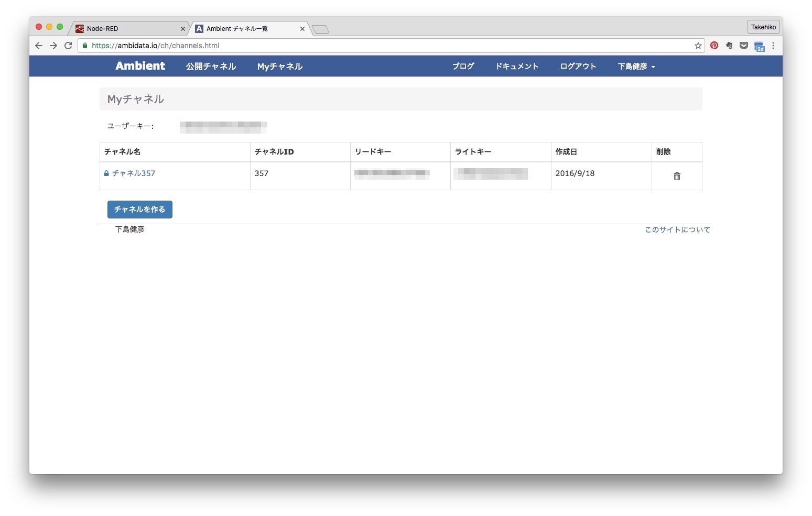
Task: Click the Evernote extension icon
Action: click(729, 46)
